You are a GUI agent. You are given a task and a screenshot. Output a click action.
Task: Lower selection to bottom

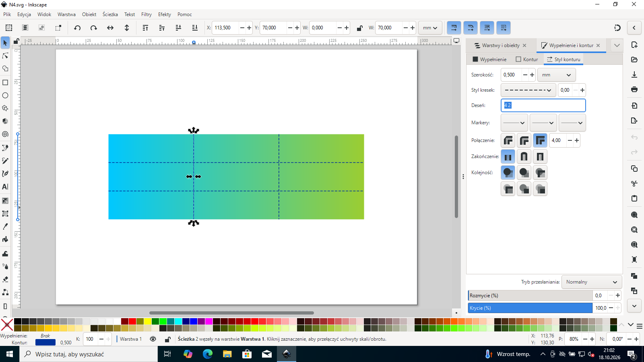(195, 28)
